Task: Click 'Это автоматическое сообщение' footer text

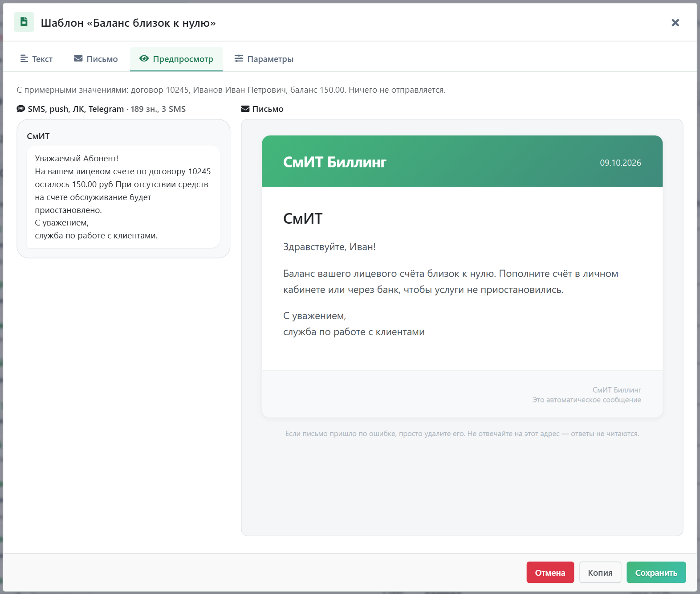Action: coord(587,400)
